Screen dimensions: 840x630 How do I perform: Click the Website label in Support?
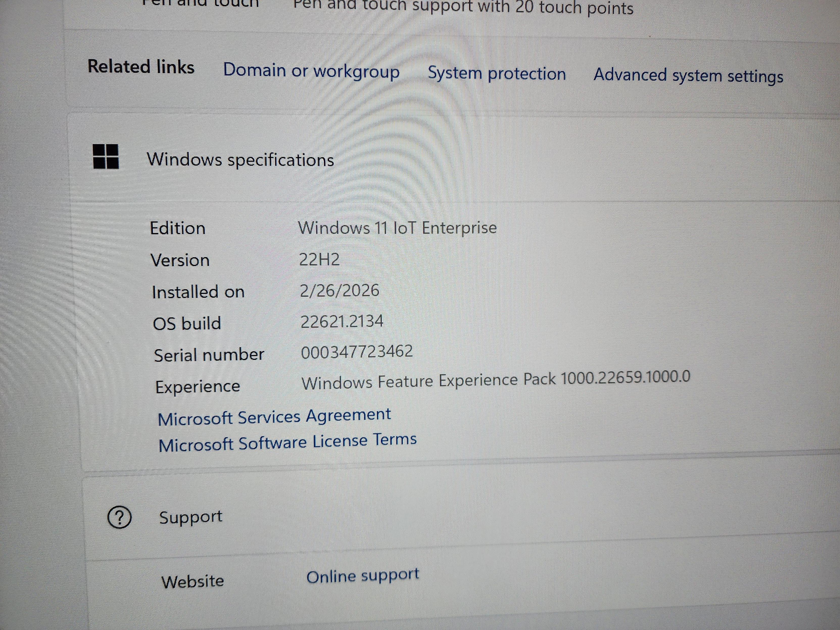[193, 581]
